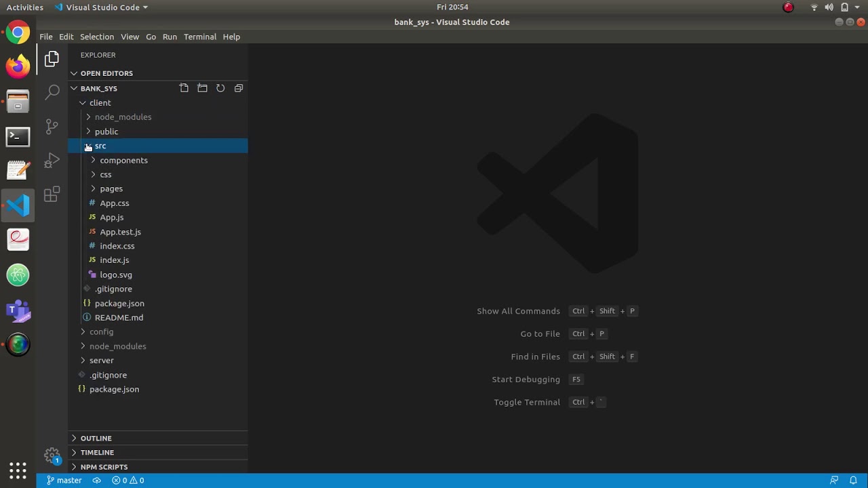Screen dimensions: 868x488
Task: Open the logo.svg file
Action: tap(158, 274)
